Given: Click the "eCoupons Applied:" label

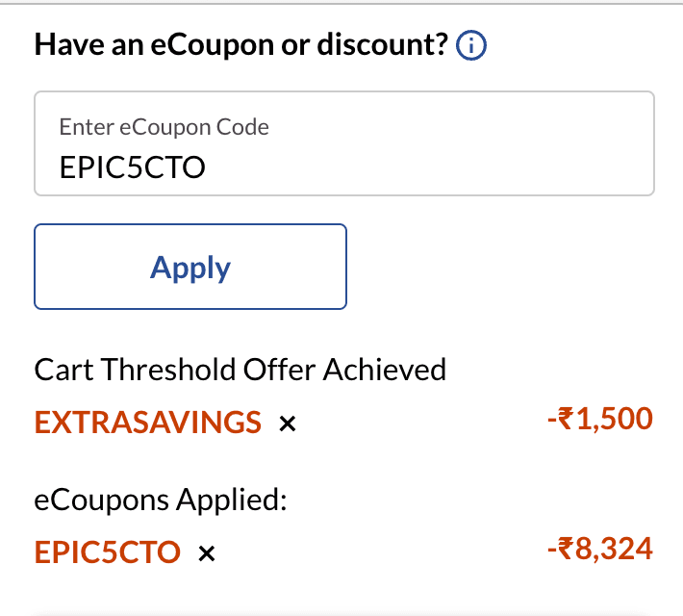Looking at the screenshot, I should point(161,500).
